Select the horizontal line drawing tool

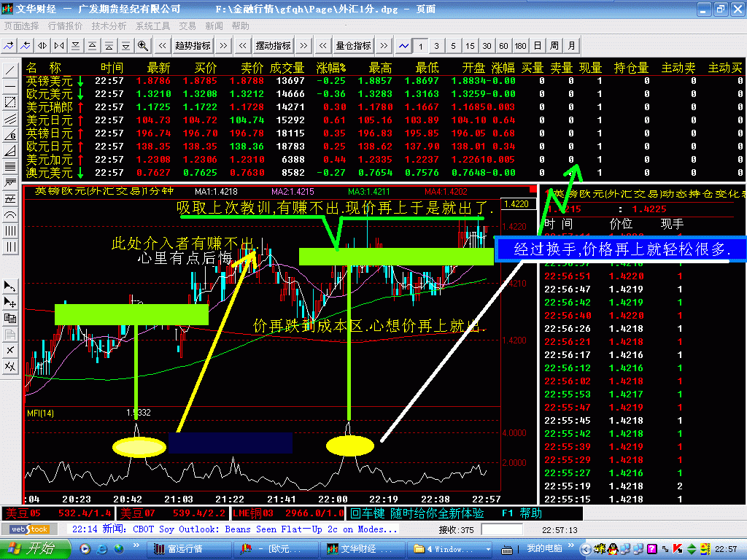point(10,87)
